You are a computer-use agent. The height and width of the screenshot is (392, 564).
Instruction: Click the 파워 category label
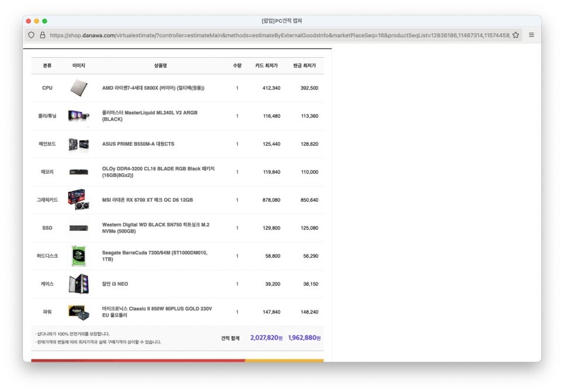click(47, 312)
